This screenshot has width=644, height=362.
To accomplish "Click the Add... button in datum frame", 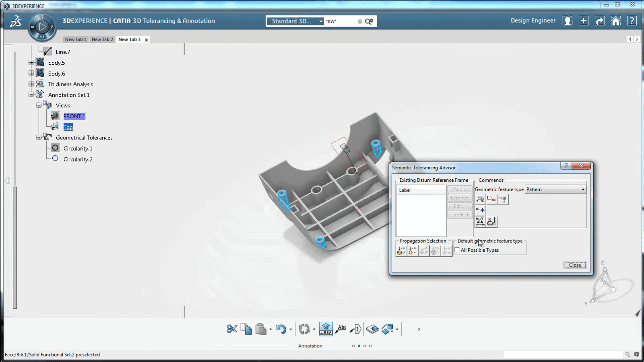I will 460,189.
